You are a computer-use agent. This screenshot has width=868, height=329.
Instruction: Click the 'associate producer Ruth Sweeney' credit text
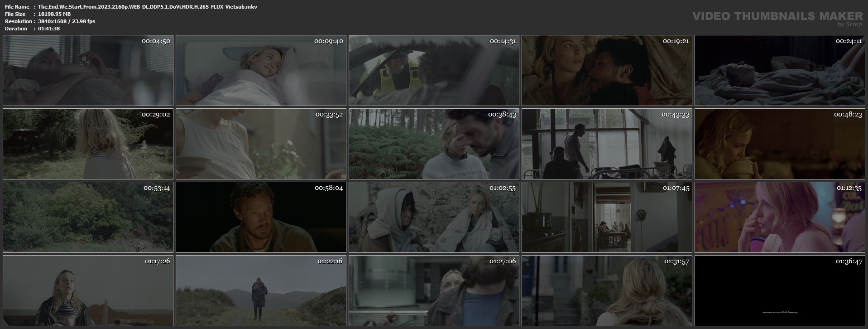click(780, 312)
